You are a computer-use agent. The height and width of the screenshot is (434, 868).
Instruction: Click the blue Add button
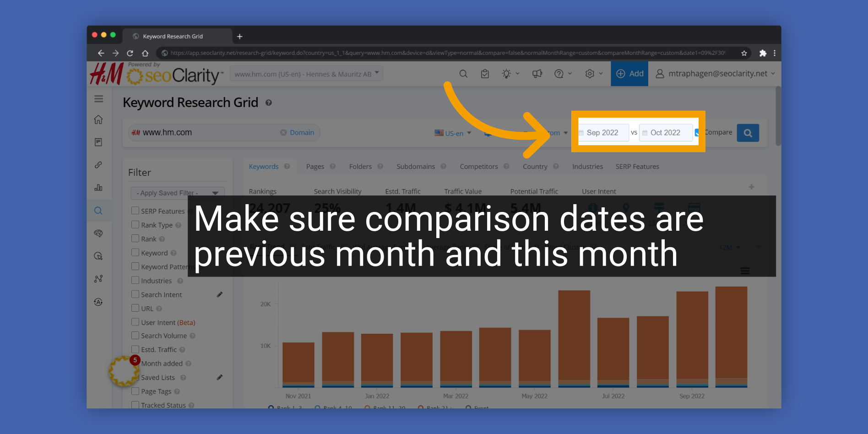tap(629, 73)
